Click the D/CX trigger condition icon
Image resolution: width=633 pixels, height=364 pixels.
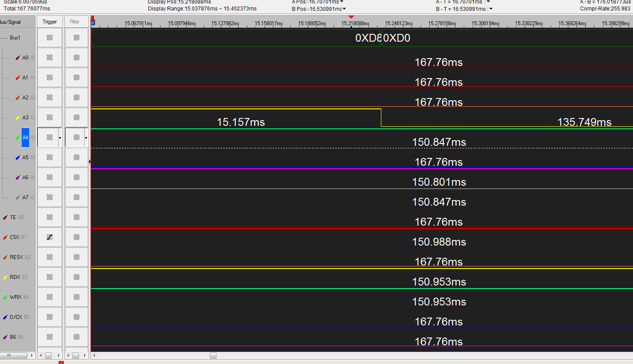pyautogui.click(x=49, y=317)
